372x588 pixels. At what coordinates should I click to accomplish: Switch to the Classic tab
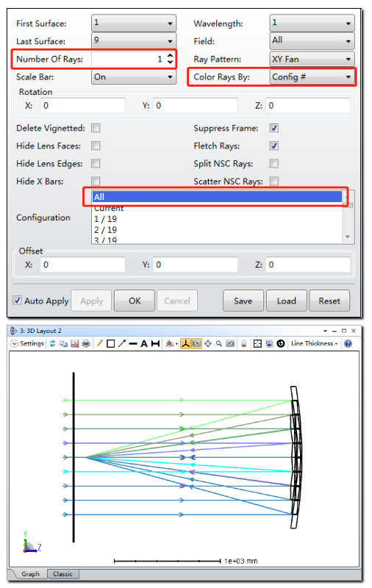tap(62, 574)
